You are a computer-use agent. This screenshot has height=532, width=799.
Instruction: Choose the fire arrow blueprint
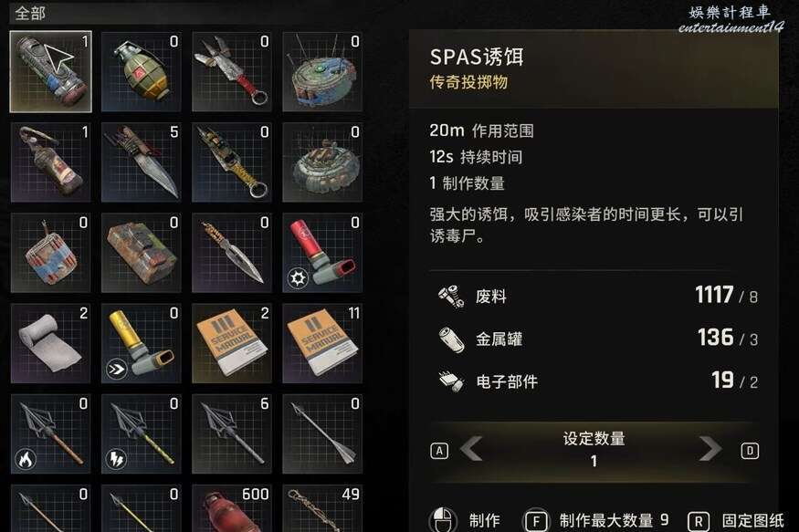(x=50, y=434)
